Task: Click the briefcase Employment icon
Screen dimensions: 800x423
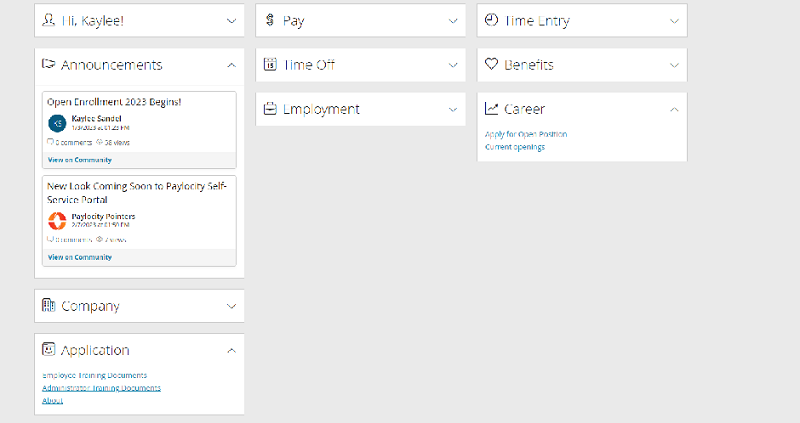Action: [270, 109]
